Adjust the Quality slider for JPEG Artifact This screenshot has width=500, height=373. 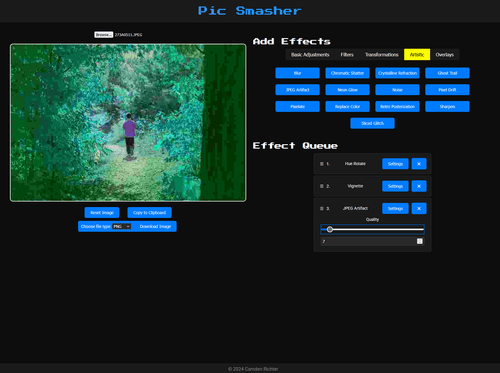point(372,229)
